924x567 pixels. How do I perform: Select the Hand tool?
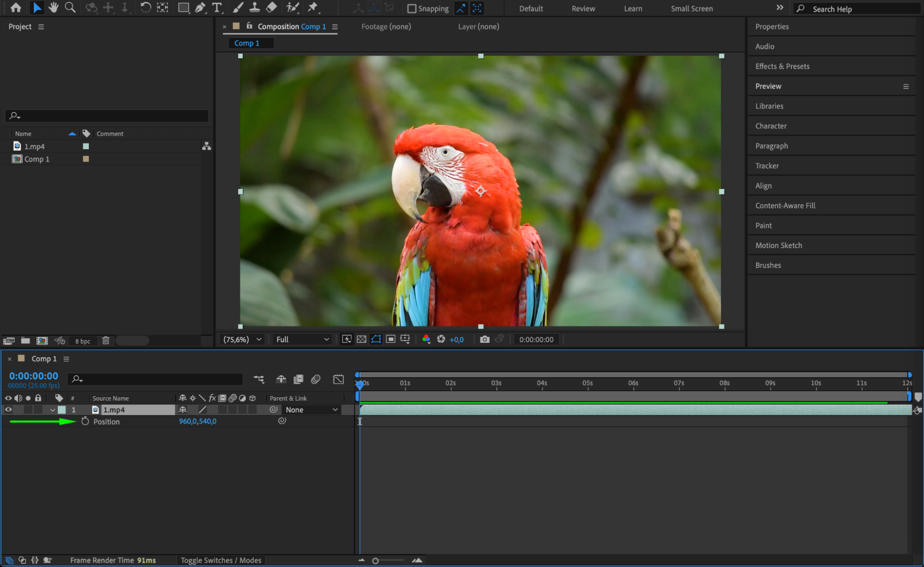(x=53, y=7)
